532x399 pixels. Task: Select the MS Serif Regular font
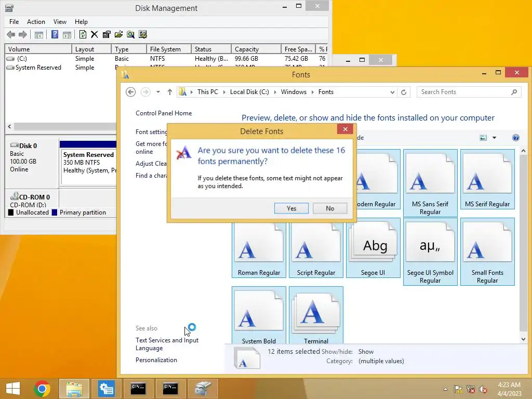pyautogui.click(x=487, y=179)
